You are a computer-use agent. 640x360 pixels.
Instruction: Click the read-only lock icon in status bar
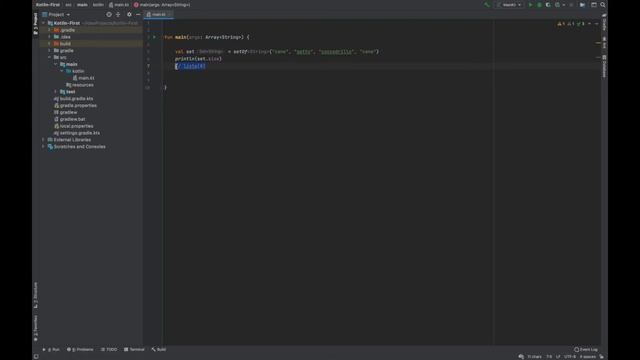pyautogui.click(x=602, y=357)
